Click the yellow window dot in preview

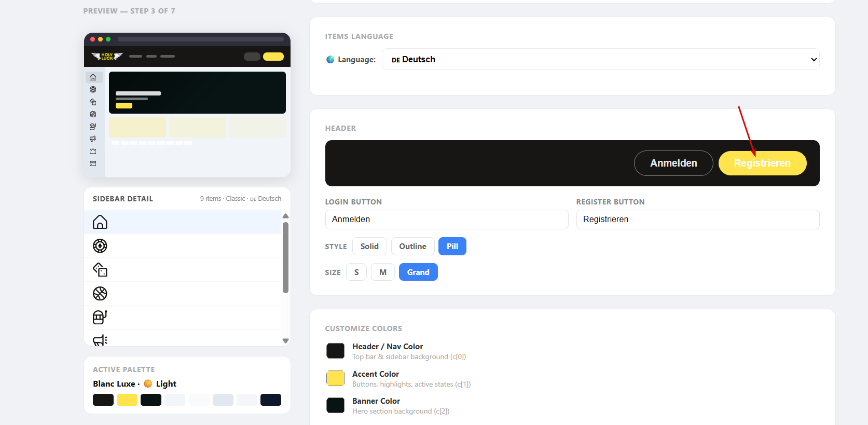pyautogui.click(x=101, y=39)
